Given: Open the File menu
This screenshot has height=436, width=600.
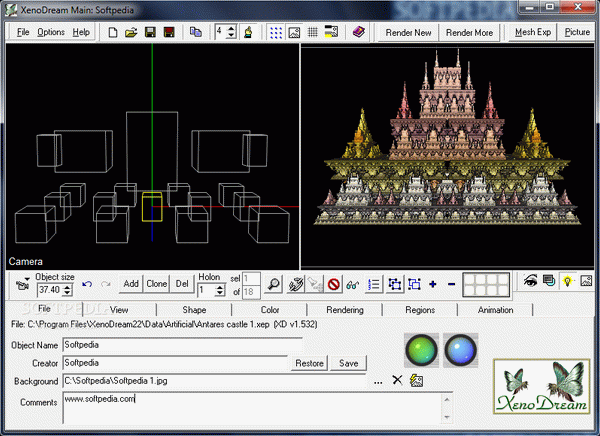Looking at the screenshot, I should coord(23,33).
